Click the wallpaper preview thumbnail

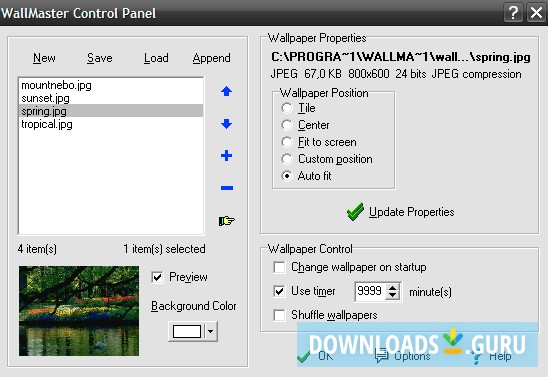click(79, 311)
